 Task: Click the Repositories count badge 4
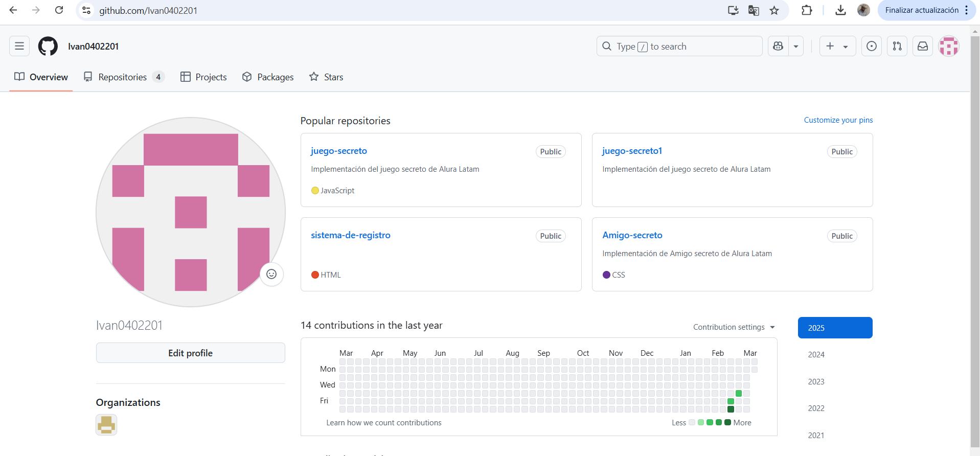158,77
